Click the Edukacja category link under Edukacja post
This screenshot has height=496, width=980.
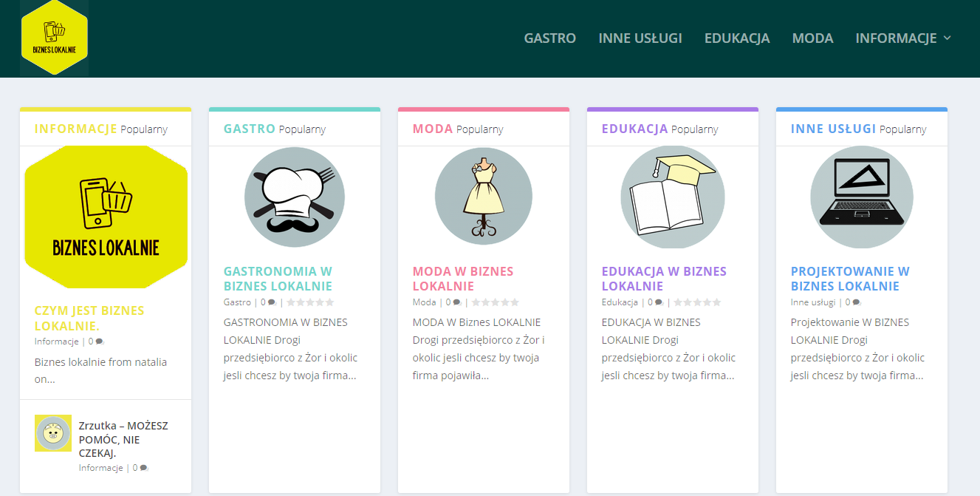tap(620, 302)
